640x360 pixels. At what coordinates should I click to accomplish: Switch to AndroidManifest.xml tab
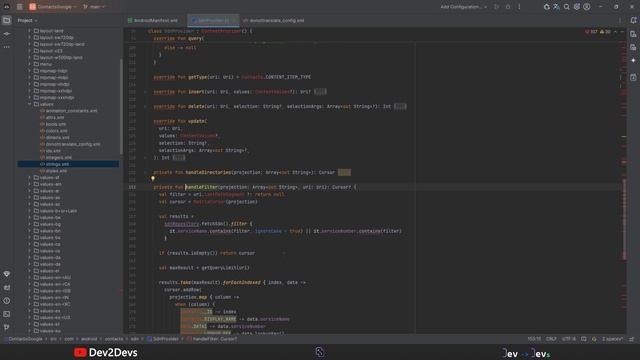pyautogui.click(x=153, y=20)
